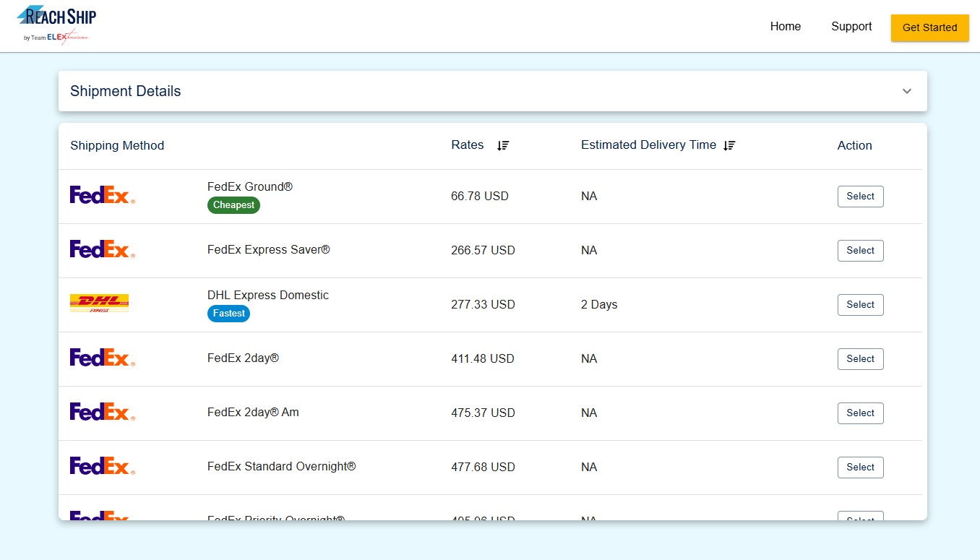The width and height of the screenshot is (980, 560).
Task: Sort by Rates icon
Action: [503, 145]
